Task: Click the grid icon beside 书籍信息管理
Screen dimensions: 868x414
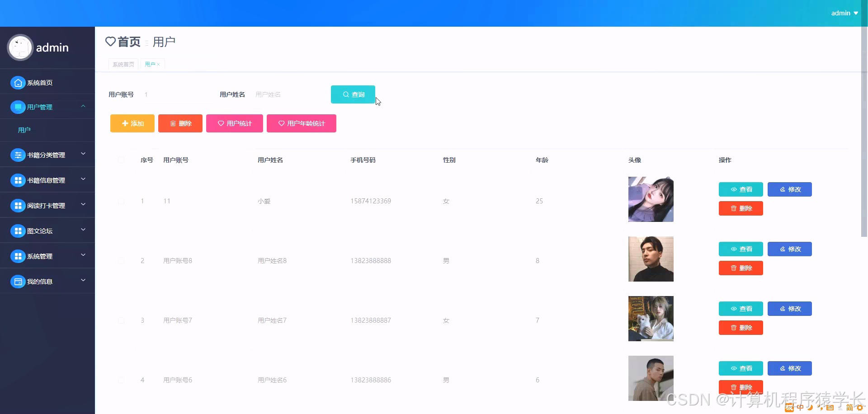Action: pyautogui.click(x=18, y=180)
